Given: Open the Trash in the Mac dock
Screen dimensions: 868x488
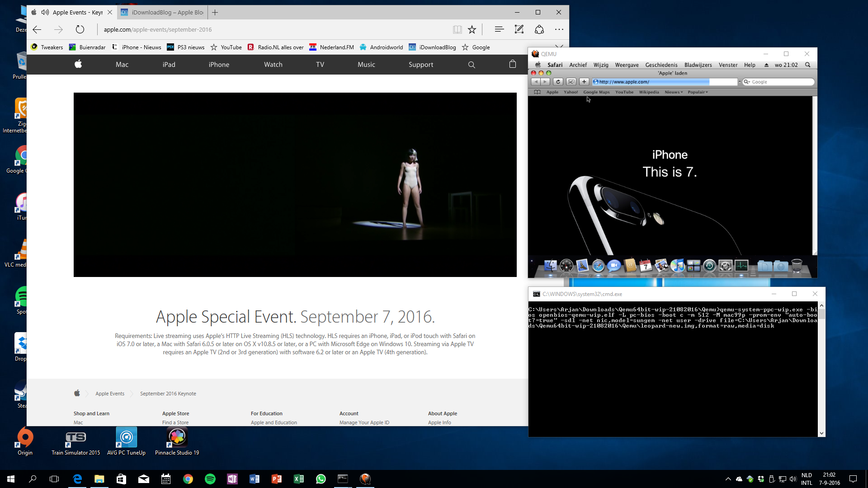Looking at the screenshot, I should click(797, 266).
